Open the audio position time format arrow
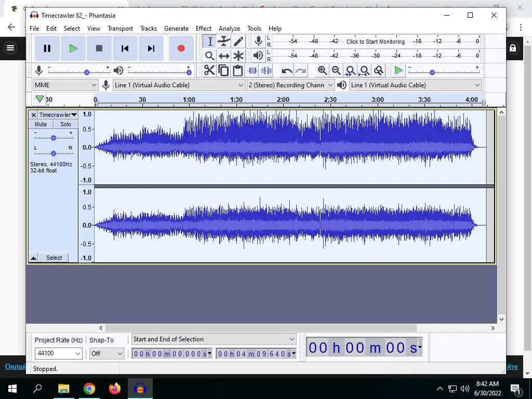 tap(420, 347)
